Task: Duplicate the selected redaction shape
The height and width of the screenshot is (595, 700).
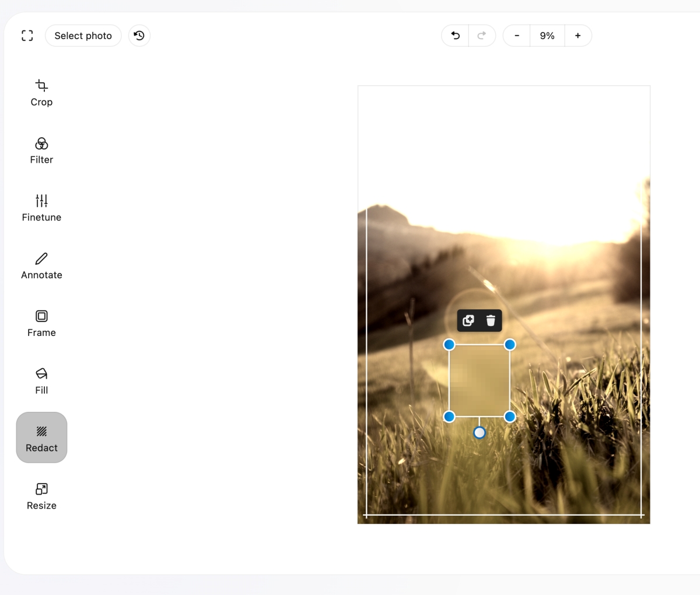Action: (x=468, y=320)
